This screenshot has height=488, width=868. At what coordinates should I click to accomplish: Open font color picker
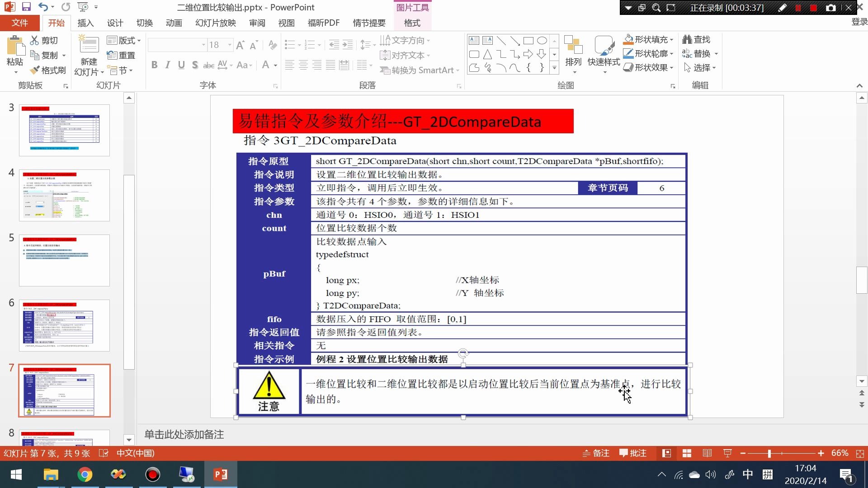click(275, 65)
